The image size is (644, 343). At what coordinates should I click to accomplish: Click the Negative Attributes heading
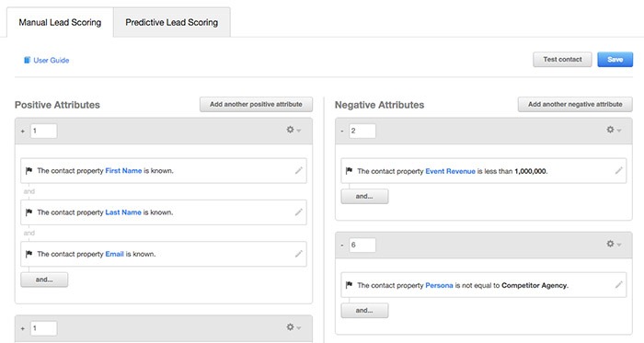[x=379, y=105]
